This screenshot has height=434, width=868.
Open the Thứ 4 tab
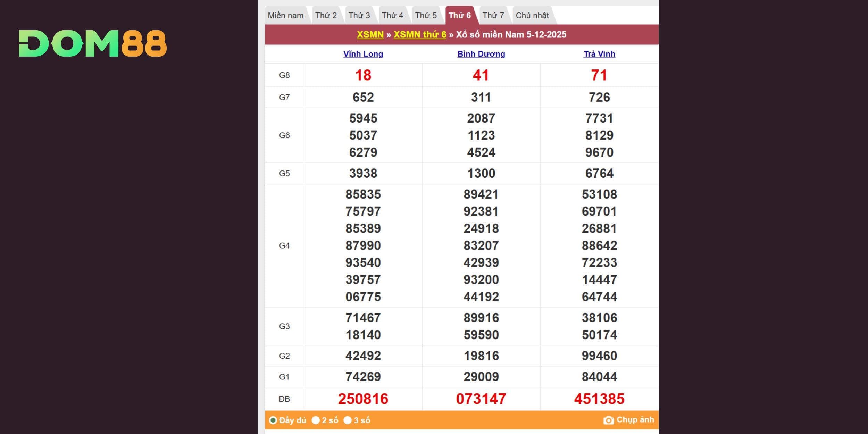[392, 16]
